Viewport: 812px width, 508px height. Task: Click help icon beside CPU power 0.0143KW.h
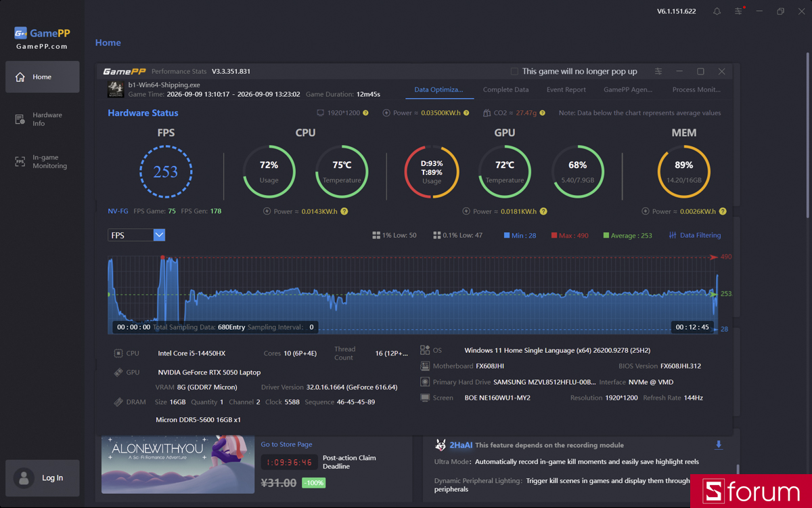tap(344, 211)
